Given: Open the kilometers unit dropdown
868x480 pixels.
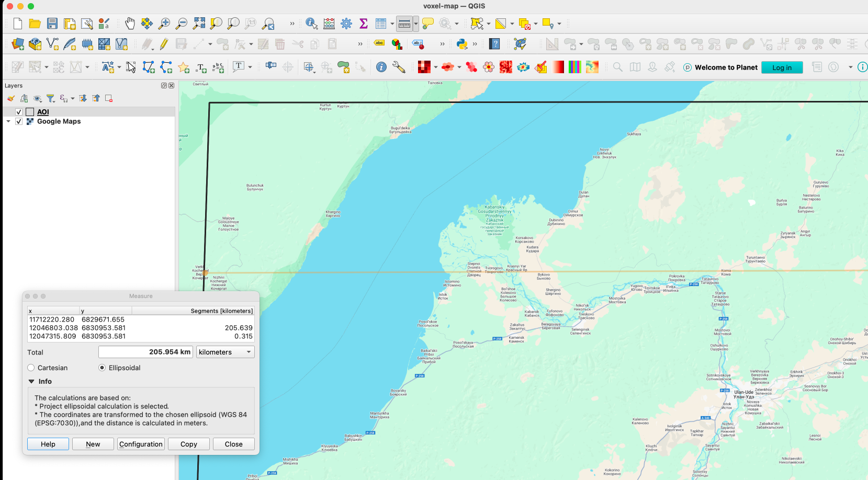Looking at the screenshot, I should pos(225,352).
